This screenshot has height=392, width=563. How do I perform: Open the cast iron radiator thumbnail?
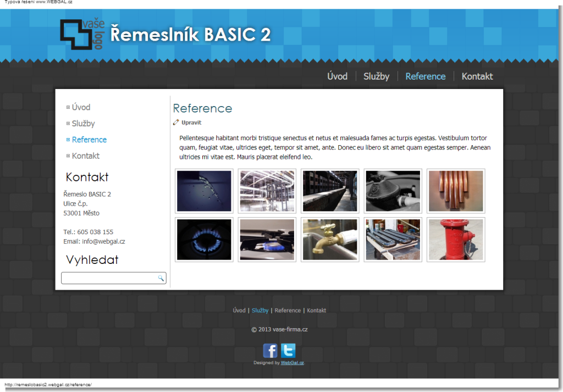point(393,240)
